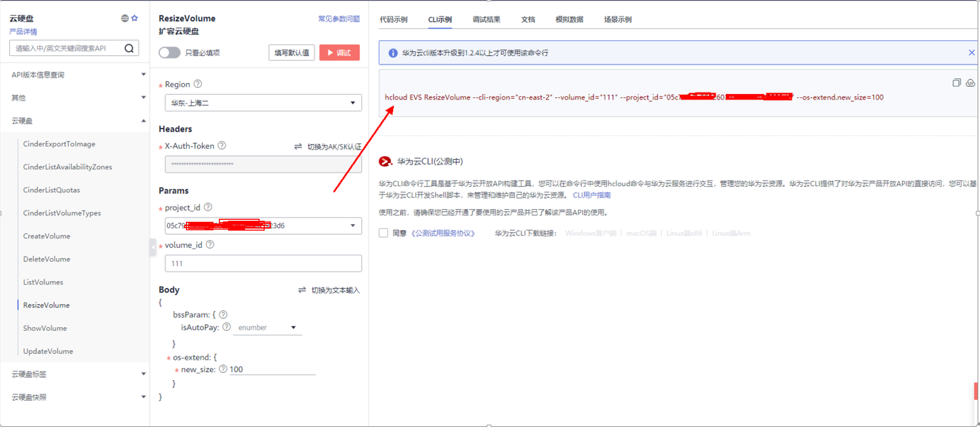980x427 pixels.
Task: Click the volume_id input field
Action: point(263,264)
